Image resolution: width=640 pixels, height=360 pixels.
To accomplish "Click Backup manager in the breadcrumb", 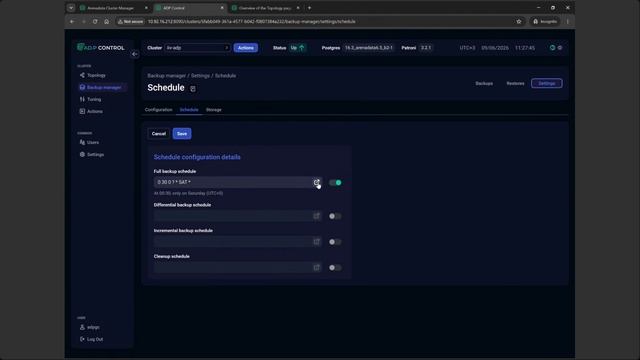I will tap(166, 76).
